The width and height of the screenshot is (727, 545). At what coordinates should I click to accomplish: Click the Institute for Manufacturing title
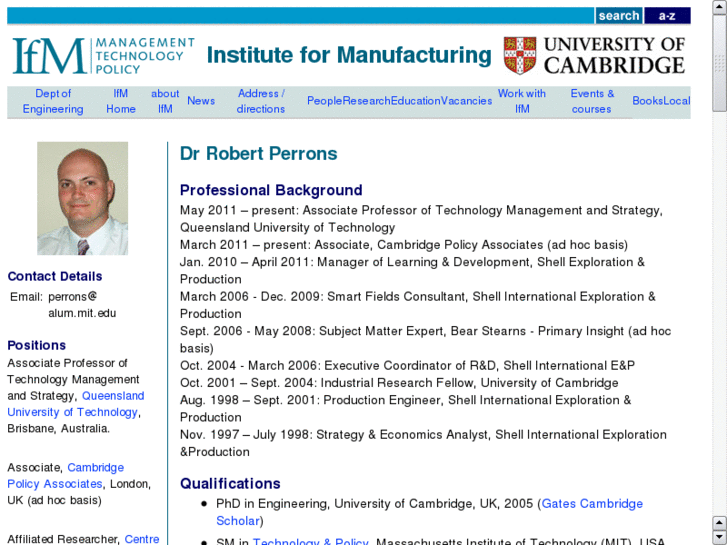(349, 55)
